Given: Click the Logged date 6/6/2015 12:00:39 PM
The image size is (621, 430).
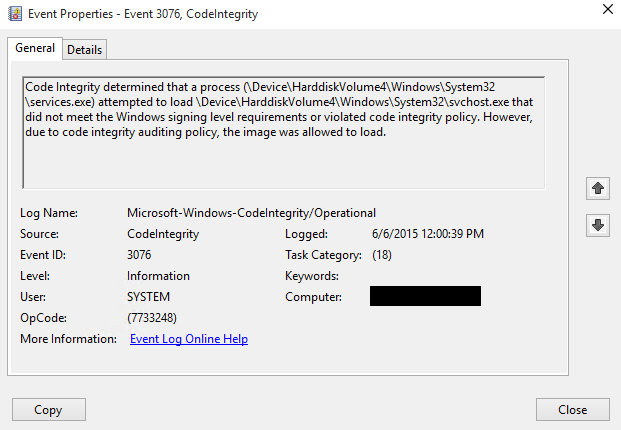Looking at the screenshot, I should 427,234.
